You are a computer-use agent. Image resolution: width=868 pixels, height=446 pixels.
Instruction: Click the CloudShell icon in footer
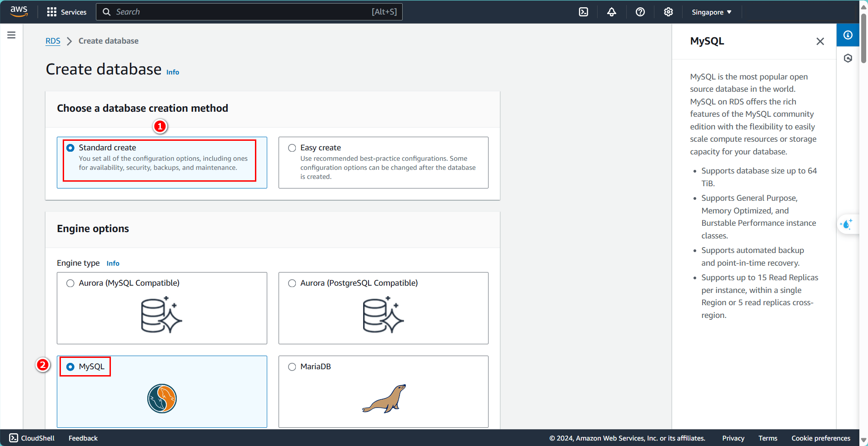[x=14, y=438]
